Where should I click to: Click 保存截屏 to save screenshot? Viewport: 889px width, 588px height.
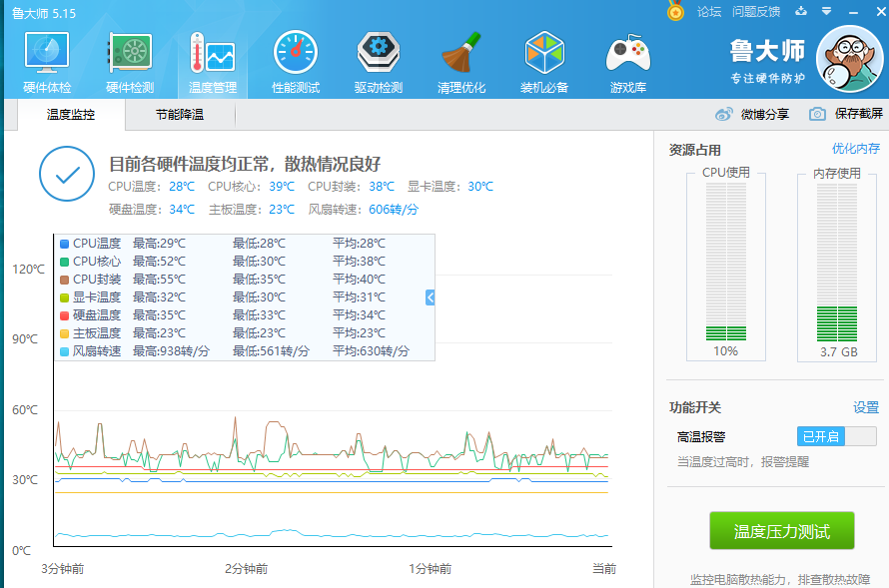(847, 114)
